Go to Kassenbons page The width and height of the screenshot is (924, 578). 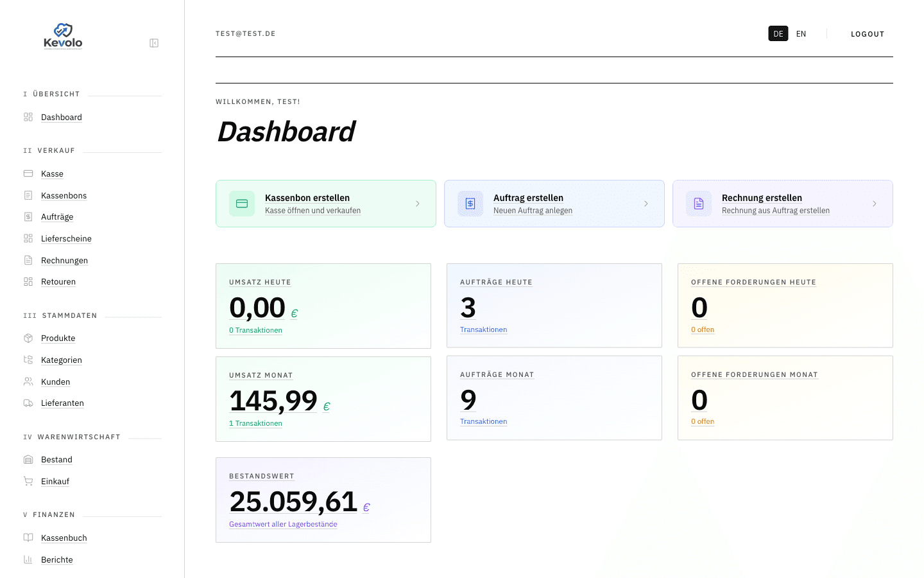point(64,195)
